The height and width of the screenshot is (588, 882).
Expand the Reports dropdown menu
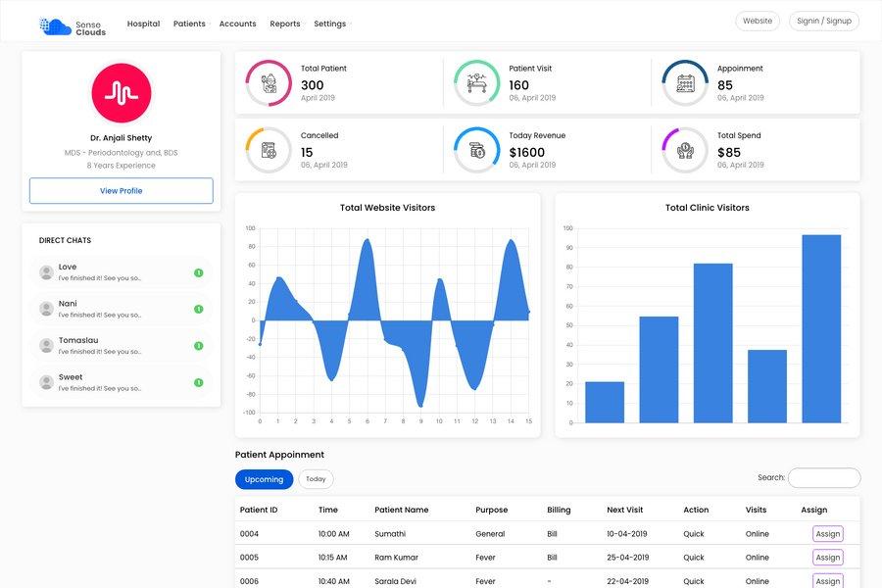tap(285, 24)
